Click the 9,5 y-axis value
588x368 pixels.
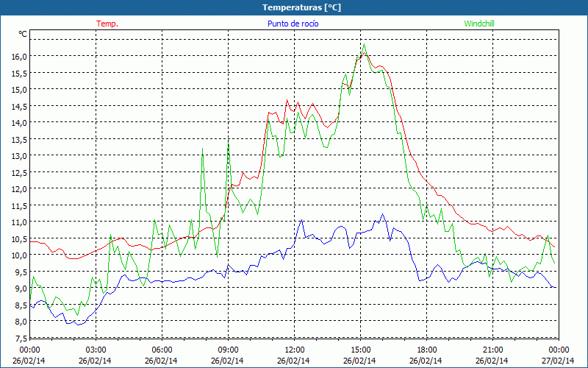(21, 272)
